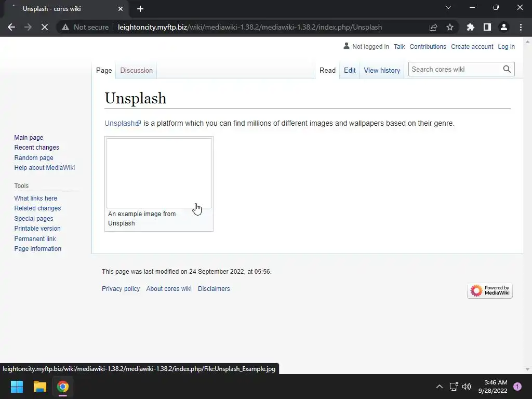Open the Talk link

(x=400, y=46)
